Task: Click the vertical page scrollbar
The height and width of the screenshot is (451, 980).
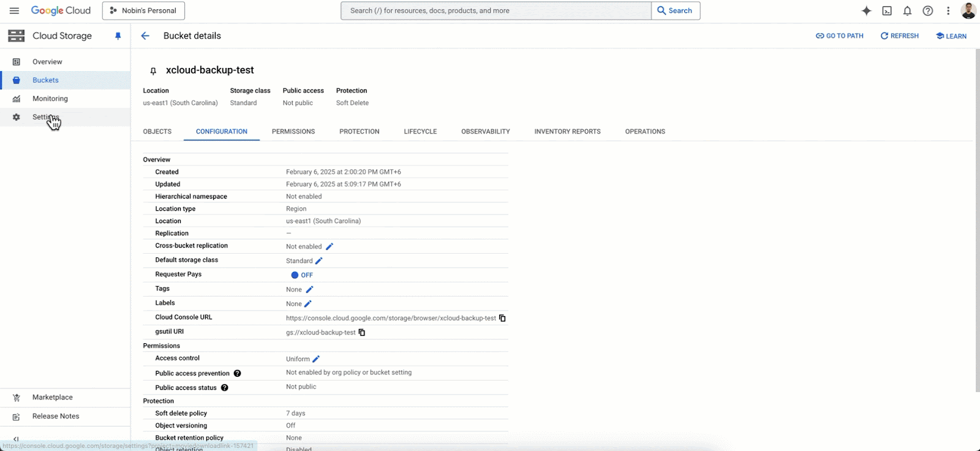Action: click(x=977, y=221)
